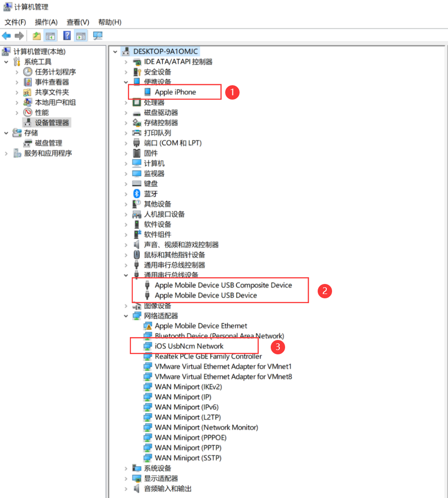The width and height of the screenshot is (448, 498).
Task: Click Scan for hardware changes monitor icon
Action: click(98, 36)
